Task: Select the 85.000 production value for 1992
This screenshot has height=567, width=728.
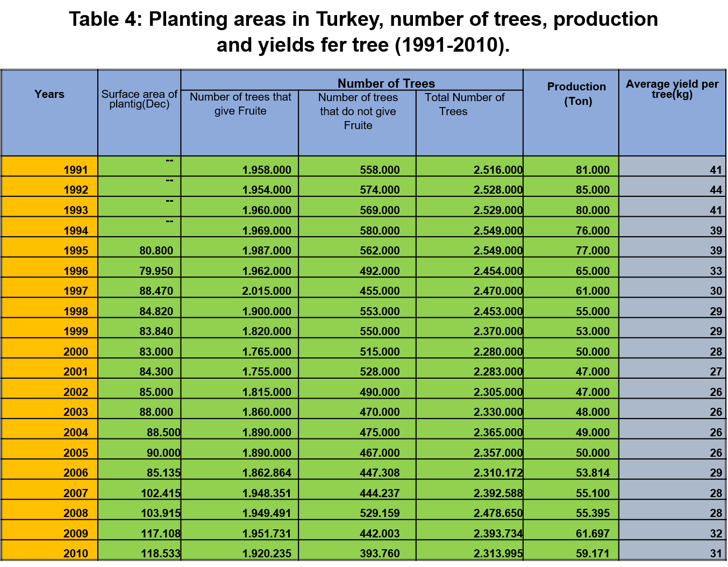Action: click(x=593, y=190)
